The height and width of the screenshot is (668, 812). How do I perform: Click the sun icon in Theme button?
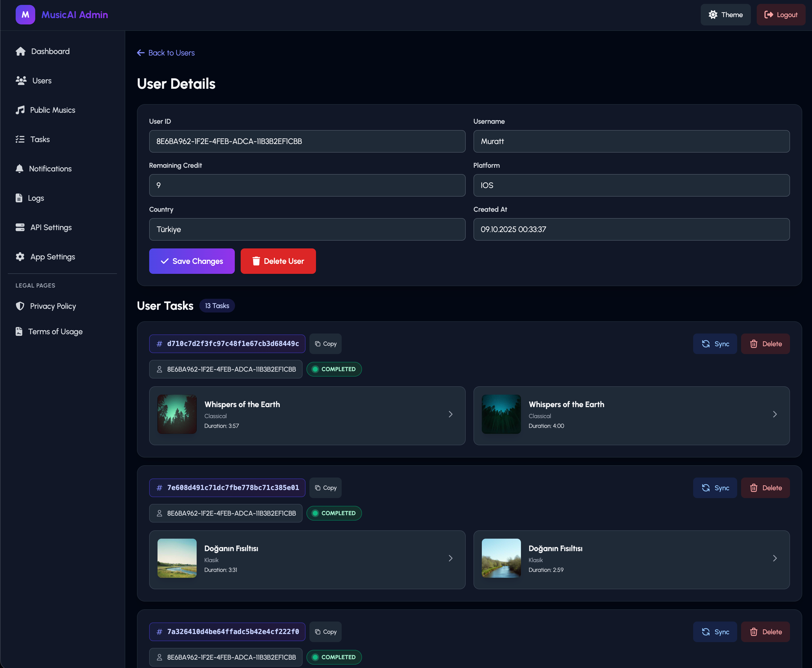pos(713,15)
